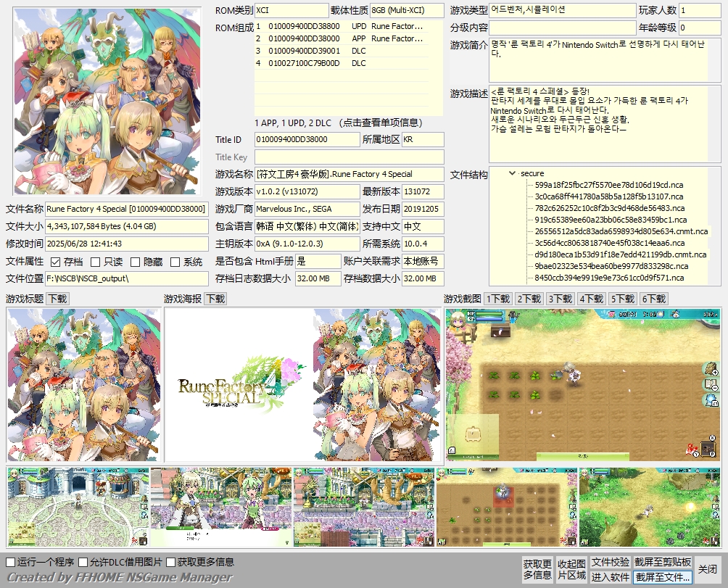Toggle 允许DLC借用图片 checkbox
Screen dimensions: 728x588
83,562
